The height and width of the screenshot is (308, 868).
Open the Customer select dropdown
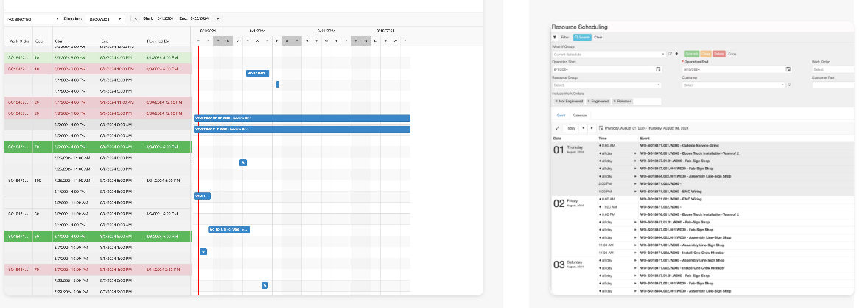click(x=733, y=85)
